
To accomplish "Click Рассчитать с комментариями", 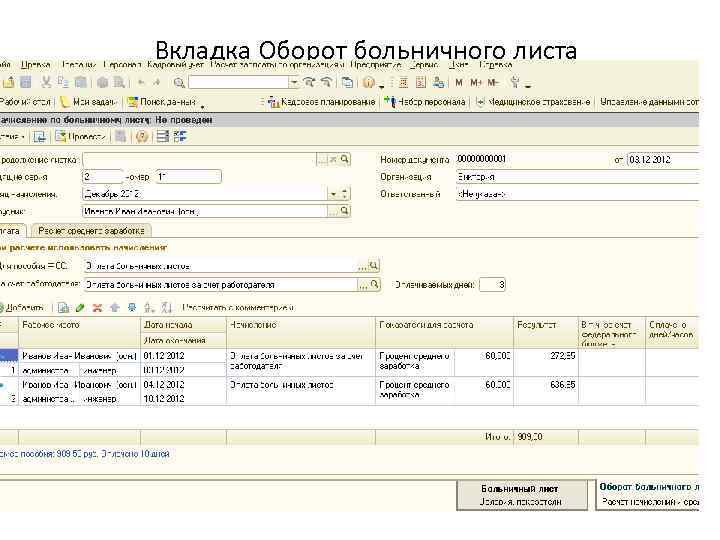I will (238, 308).
